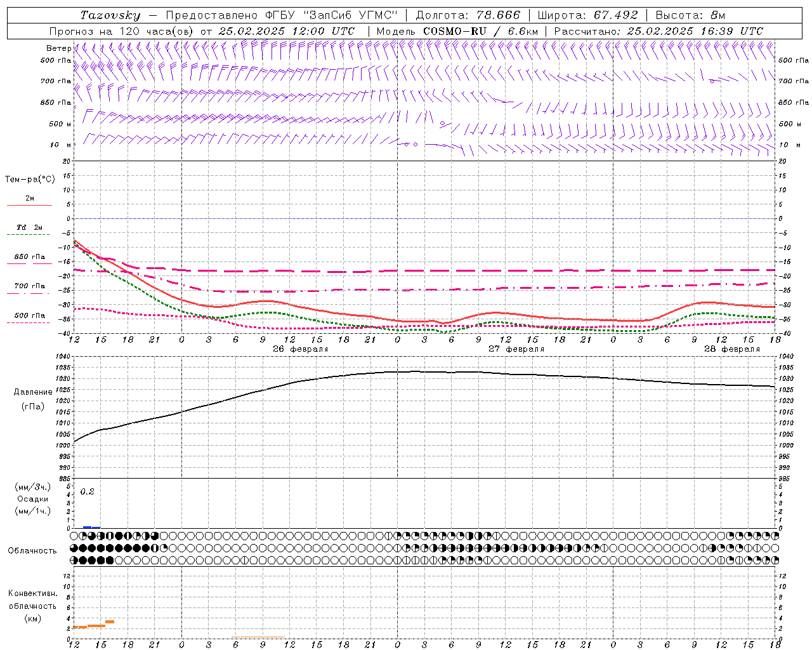812x650 pixels.
Task: Click the "Ветер" wind panel label
Action: pos(58,48)
